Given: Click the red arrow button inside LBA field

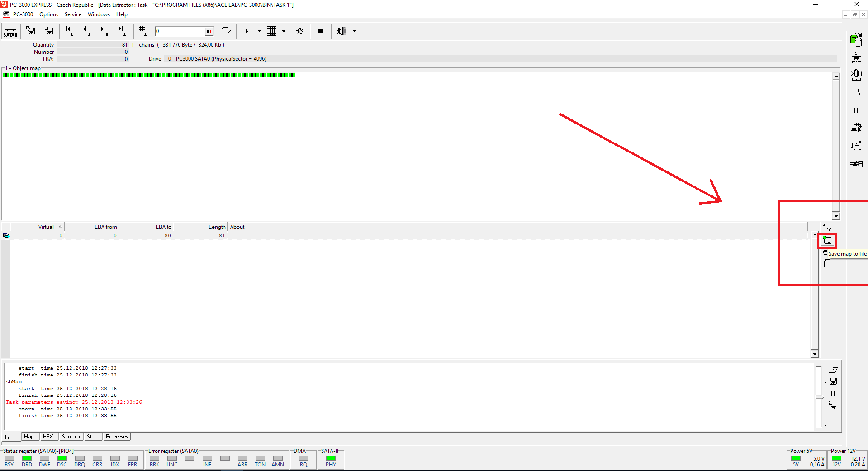Looking at the screenshot, I should pyautogui.click(x=209, y=31).
